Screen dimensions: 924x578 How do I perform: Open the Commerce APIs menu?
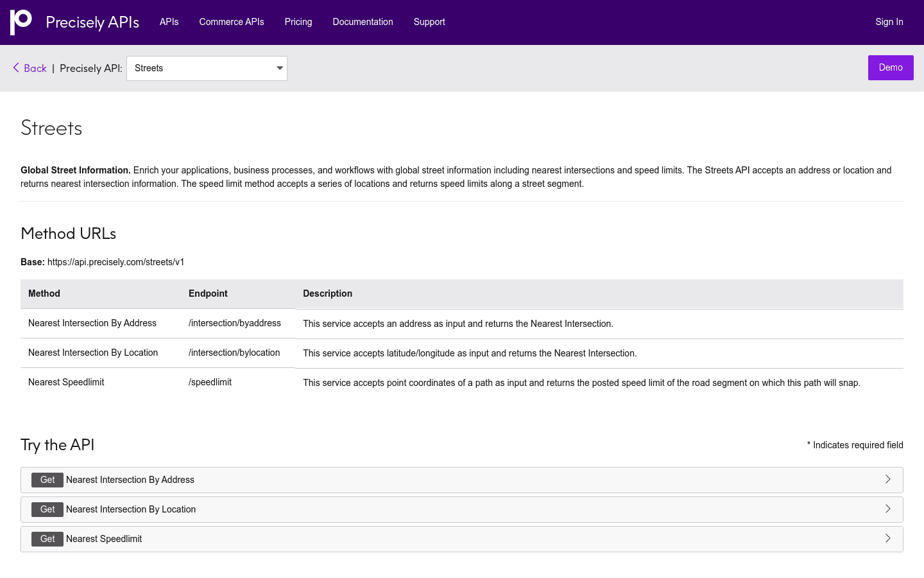click(232, 22)
